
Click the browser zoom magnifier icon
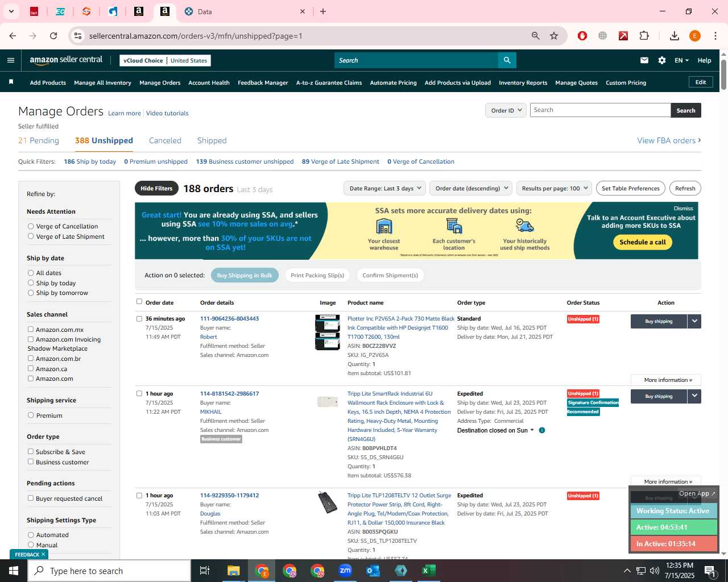click(535, 36)
